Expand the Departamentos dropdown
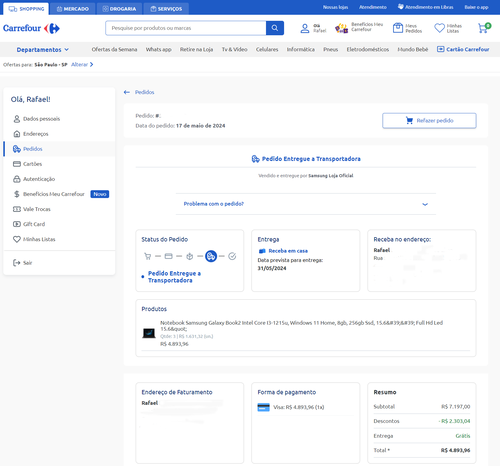The height and width of the screenshot is (466, 500). 43,50
